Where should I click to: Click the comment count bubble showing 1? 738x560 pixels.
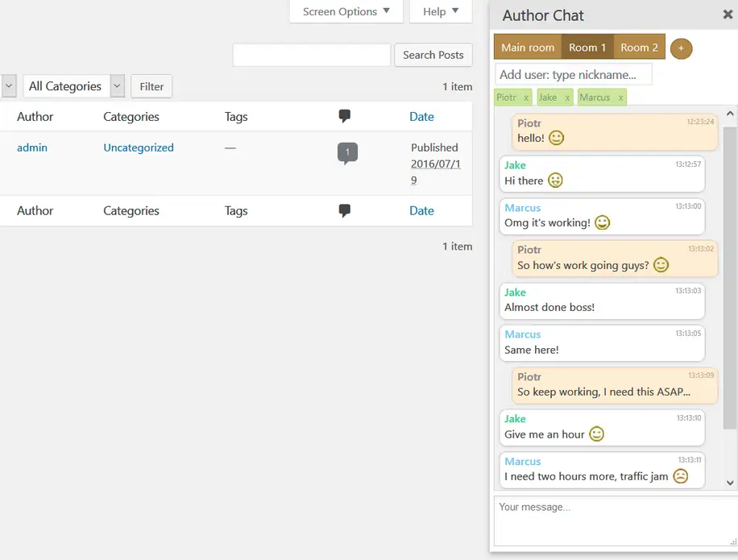[347, 151]
